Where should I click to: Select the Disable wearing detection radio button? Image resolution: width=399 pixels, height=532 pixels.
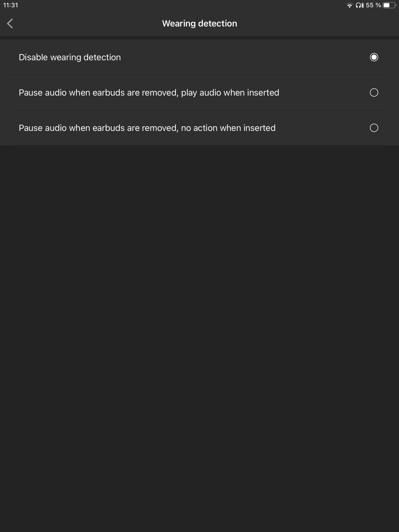tap(374, 57)
